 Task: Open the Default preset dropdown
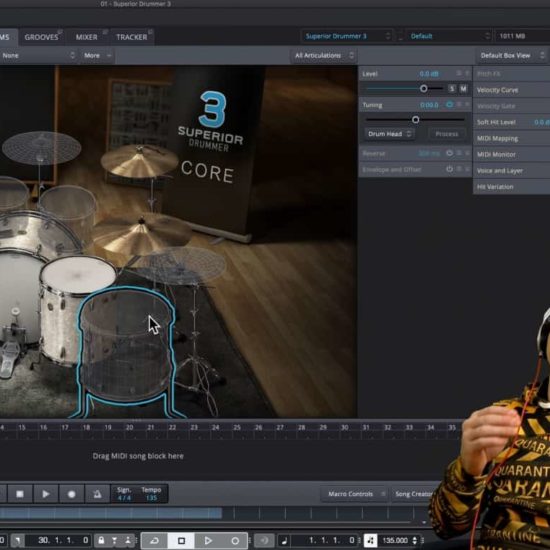click(x=449, y=36)
